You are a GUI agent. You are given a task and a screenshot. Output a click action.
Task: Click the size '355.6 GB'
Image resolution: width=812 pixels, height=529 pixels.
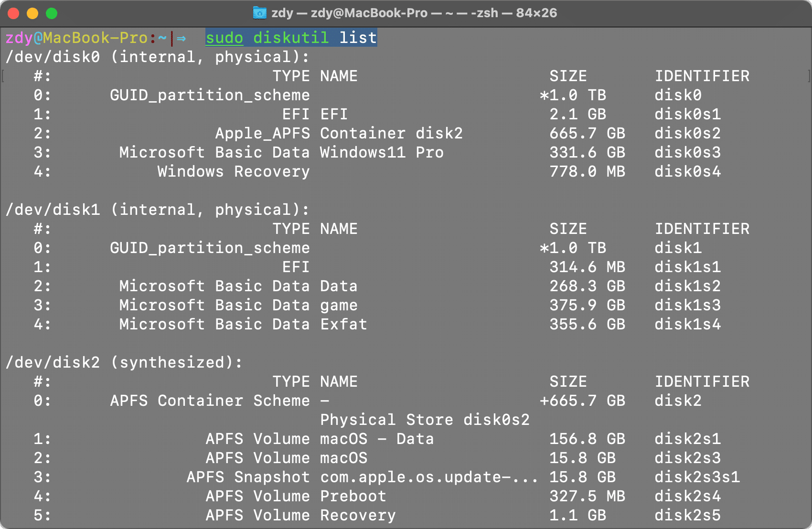(x=588, y=325)
